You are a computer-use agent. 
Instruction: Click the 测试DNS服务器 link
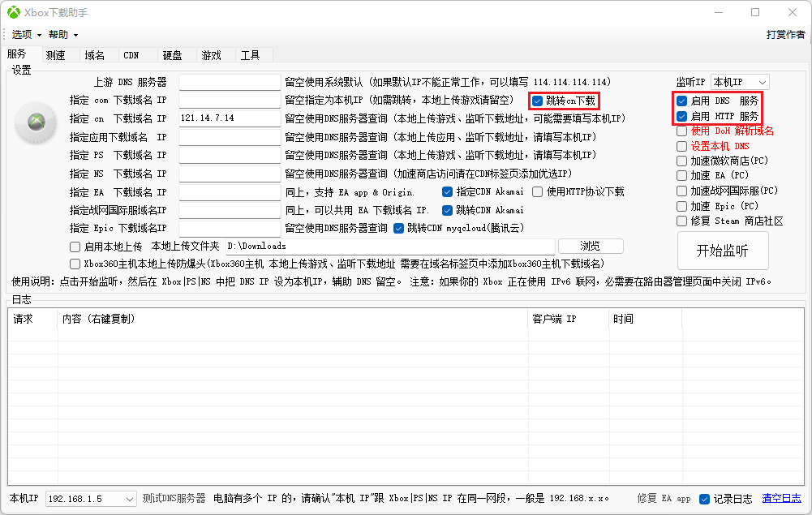click(x=174, y=499)
